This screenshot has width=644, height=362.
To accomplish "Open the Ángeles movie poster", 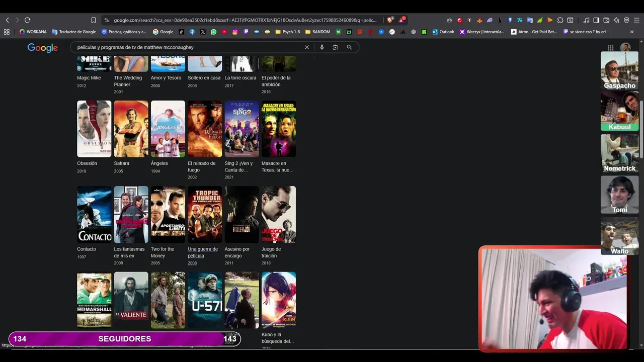I will (168, 129).
